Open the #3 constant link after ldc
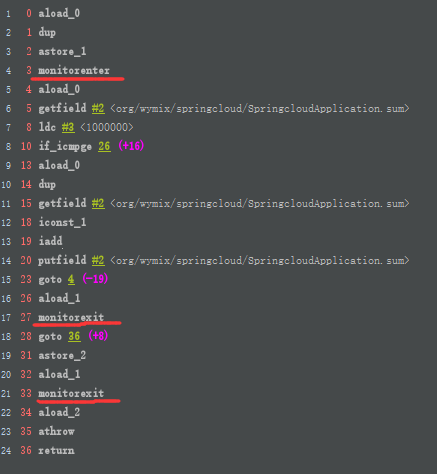The height and width of the screenshot is (474, 437). (x=68, y=127)
